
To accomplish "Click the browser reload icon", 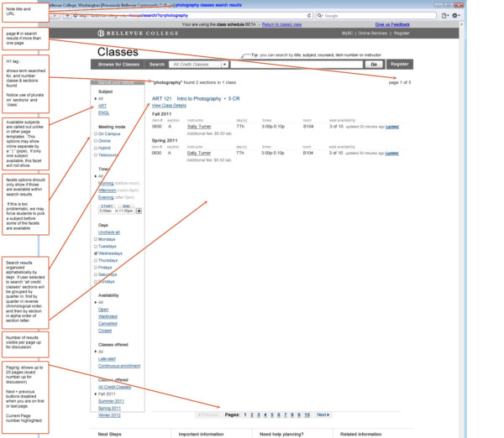I will 309,15.
